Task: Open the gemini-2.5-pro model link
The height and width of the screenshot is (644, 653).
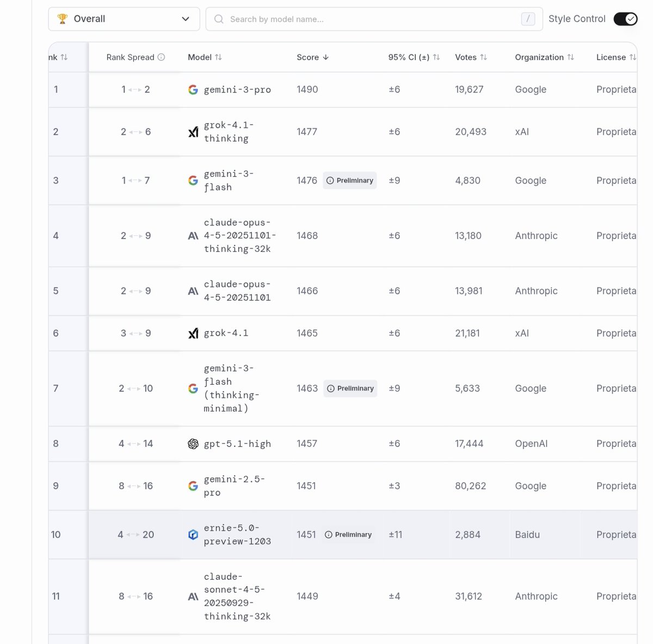Action: click(235, 486)
